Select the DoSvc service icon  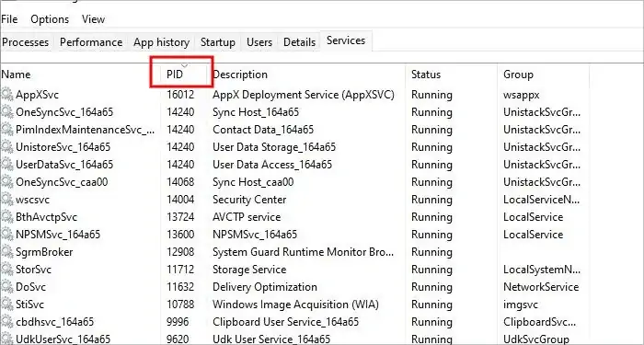pos(7,287)
